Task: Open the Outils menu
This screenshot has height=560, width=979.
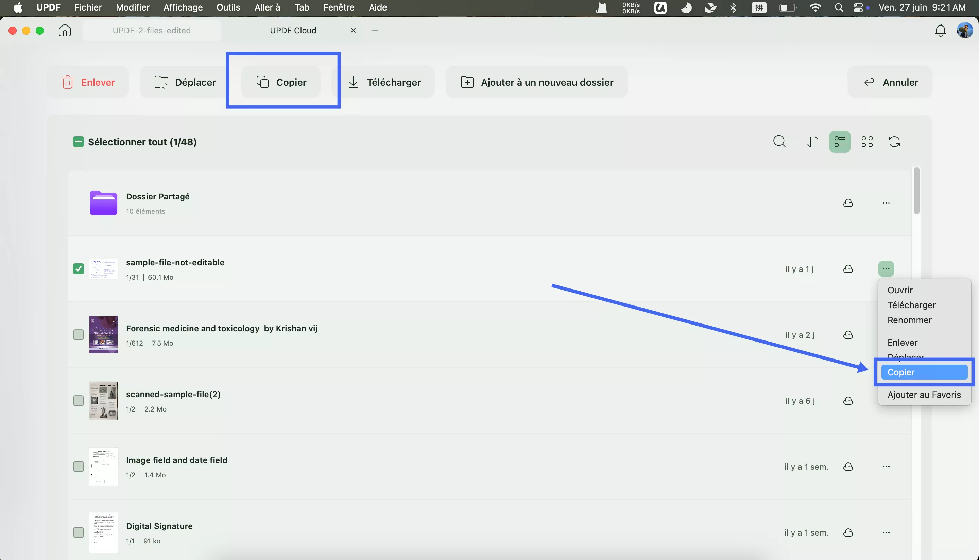Action: click(228, 8)
